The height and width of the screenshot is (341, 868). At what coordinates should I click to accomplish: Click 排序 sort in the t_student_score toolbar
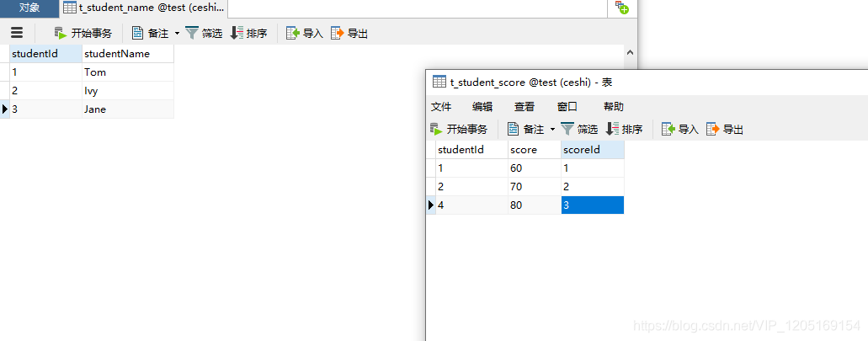click(x=625, y=130)
